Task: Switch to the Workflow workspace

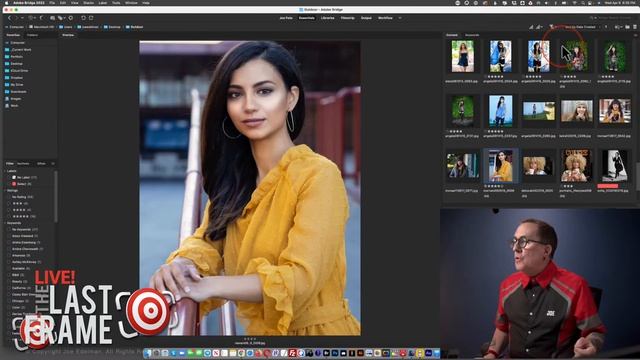Action: (x=385, y=18)
